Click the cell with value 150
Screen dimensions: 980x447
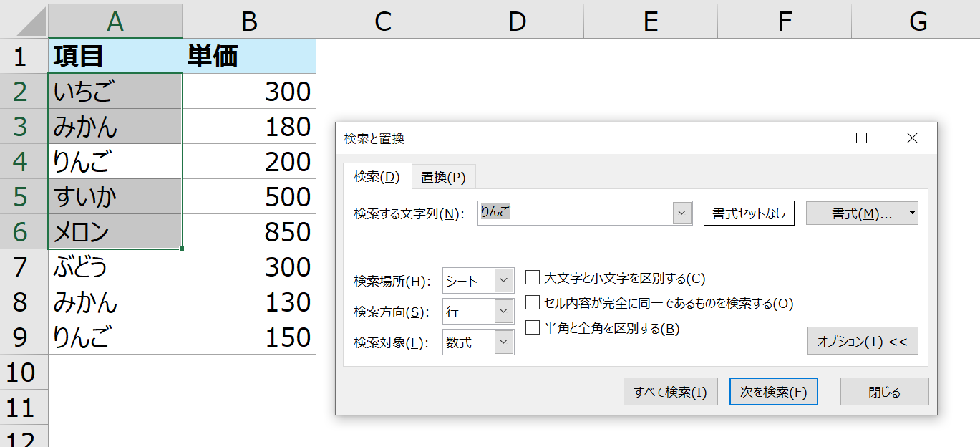(249, 337)
